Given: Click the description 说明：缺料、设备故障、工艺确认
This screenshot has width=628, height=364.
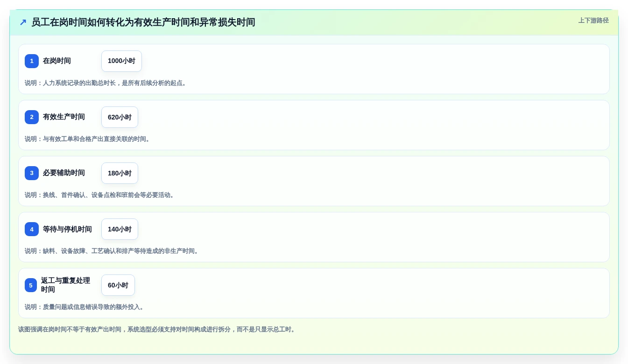Looking at the screenshot, I should 113,251.
